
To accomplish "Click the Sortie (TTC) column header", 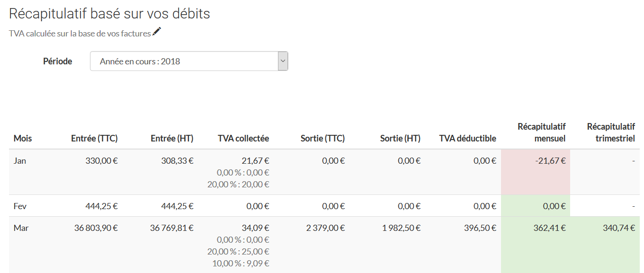I will pos(322,138).
